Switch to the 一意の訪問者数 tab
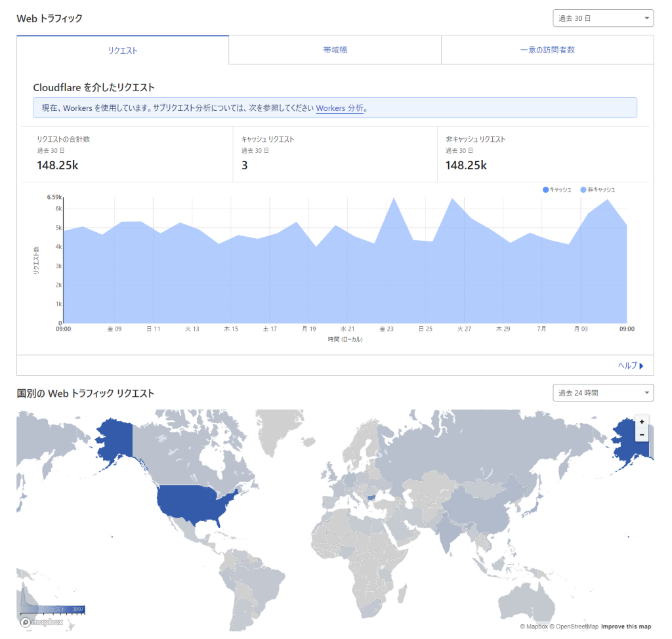The image size is (672, 639). 547,50
